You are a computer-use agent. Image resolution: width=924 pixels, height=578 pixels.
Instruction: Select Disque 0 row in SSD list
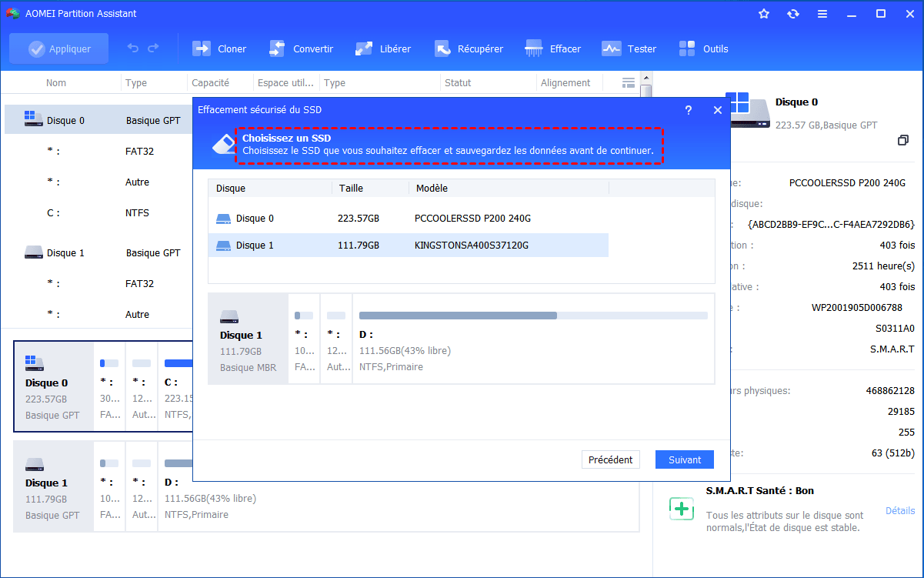[x=408, y=219]
